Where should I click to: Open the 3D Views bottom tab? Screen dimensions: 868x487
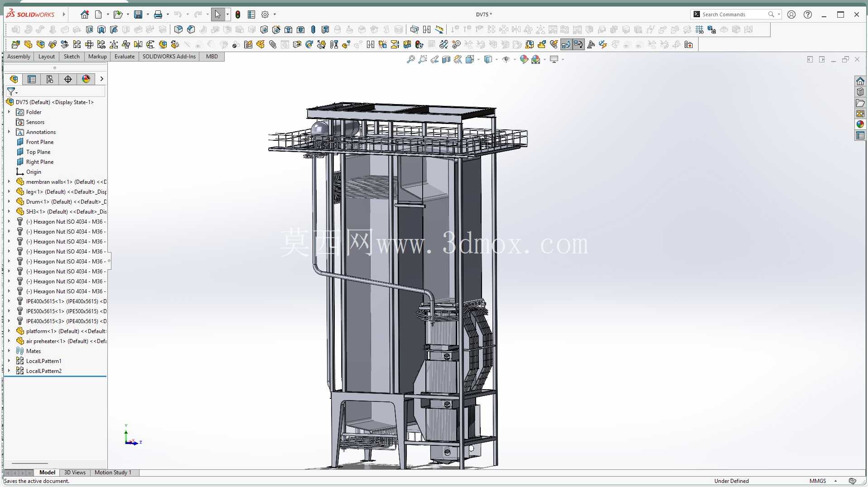tap(75, 473)
